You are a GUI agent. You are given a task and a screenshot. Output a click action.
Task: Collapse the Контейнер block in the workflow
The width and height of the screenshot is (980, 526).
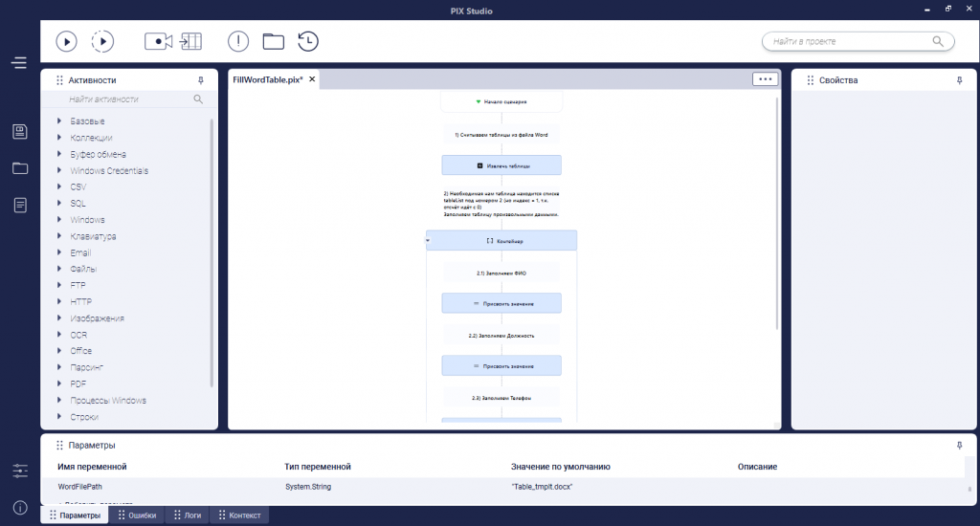429,241
